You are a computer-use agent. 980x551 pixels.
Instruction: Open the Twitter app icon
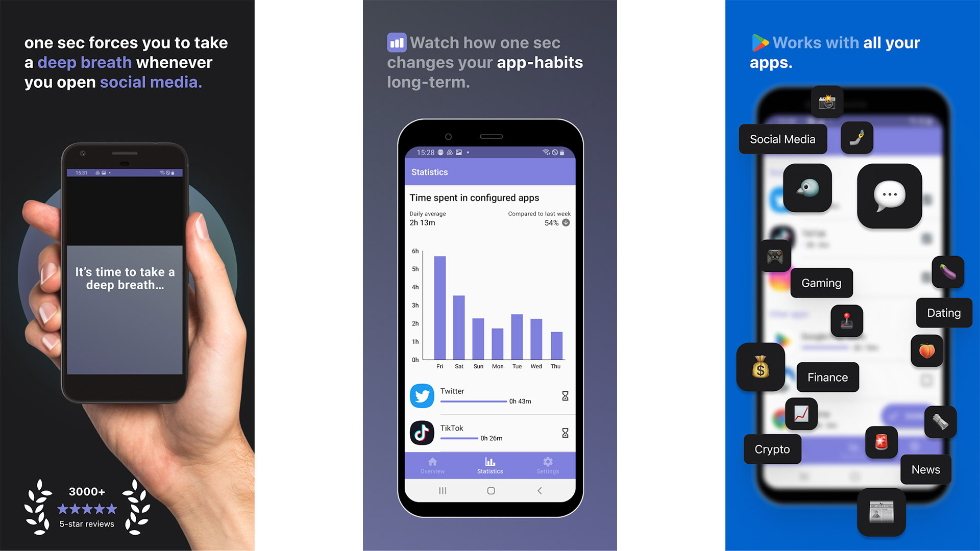(x=420, y=395)
